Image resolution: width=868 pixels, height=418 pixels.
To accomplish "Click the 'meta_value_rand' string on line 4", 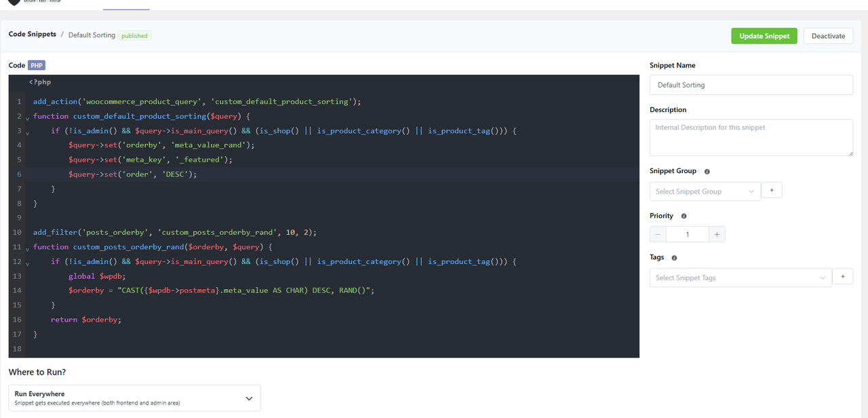I will (209, 145).
